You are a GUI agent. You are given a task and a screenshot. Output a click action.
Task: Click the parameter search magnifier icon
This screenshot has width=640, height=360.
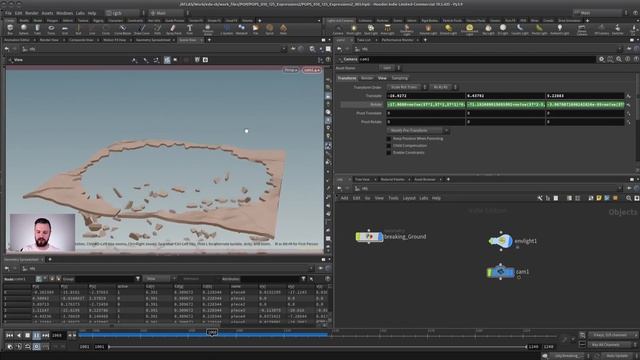(619, 59)
